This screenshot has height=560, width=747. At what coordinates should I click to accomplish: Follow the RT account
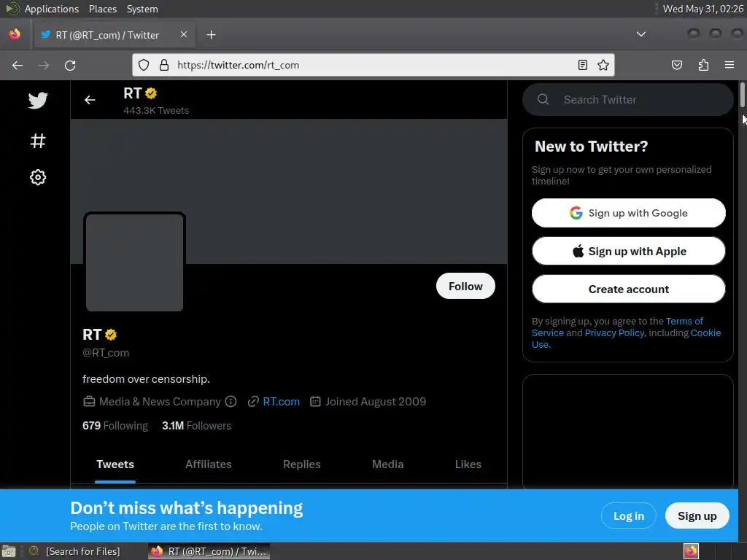click(x=465, y=286)
